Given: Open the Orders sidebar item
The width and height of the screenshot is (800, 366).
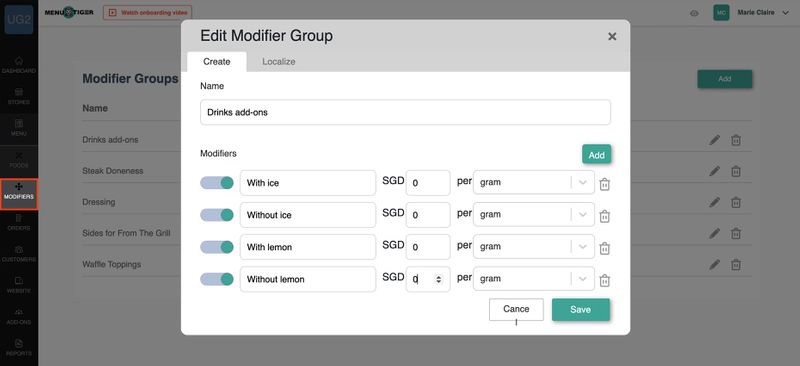Looking at the screenshot, I should coord(19,222).
